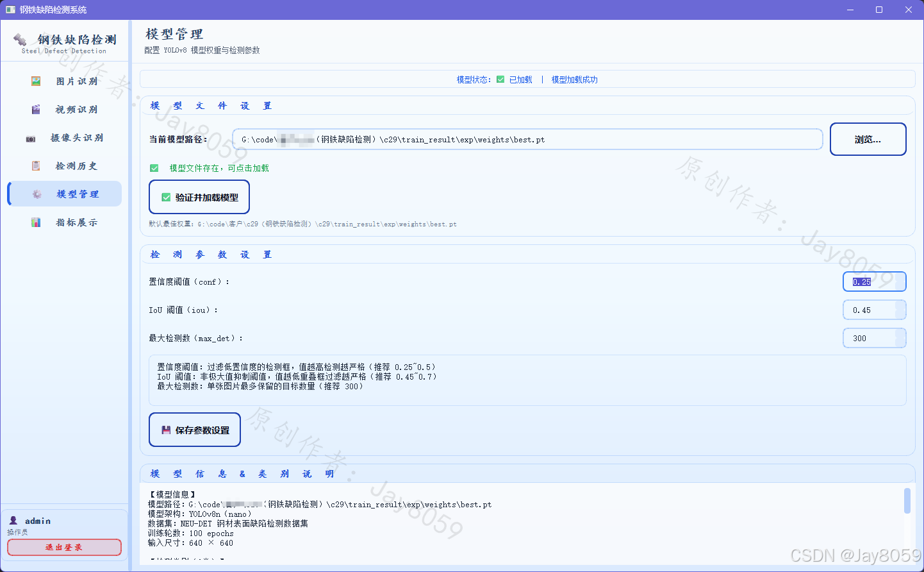The width and height of the screenshot is (924, 572).
Task: Maximize the 钢铁缺陷检测系统 window
Action: [879, 10]
